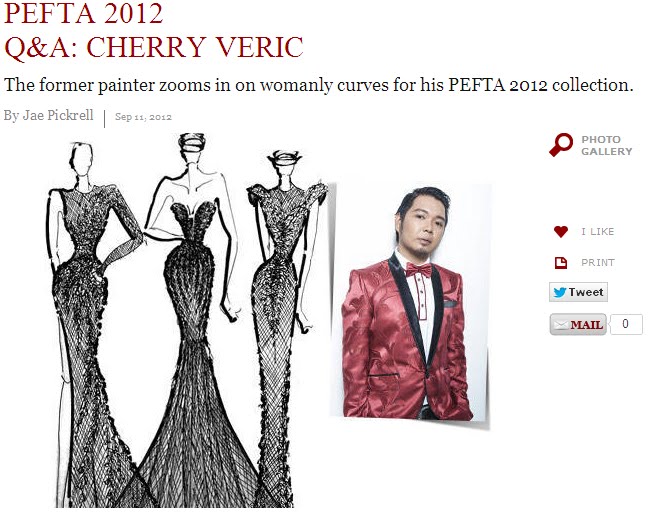Click the Q&A: CHERRY VERIC title
The height and width of the screenshot is (513, 648).
coord(153,47)
